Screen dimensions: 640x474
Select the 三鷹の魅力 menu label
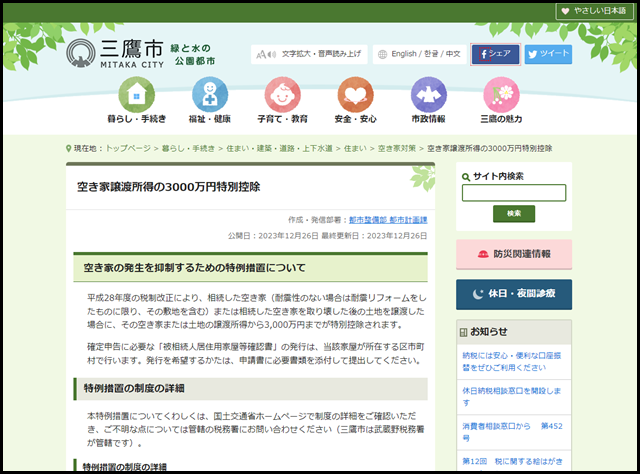[x=501, y=119]
